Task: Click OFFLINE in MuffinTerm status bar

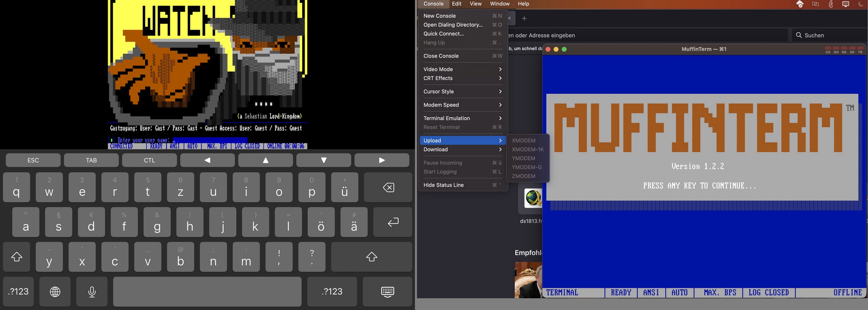Action: 847,293
